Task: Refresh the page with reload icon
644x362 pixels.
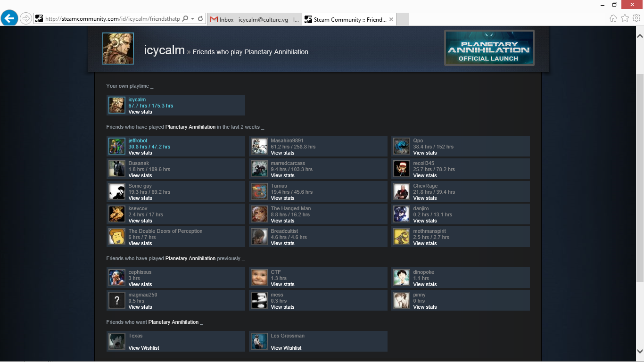Action: 200,19
